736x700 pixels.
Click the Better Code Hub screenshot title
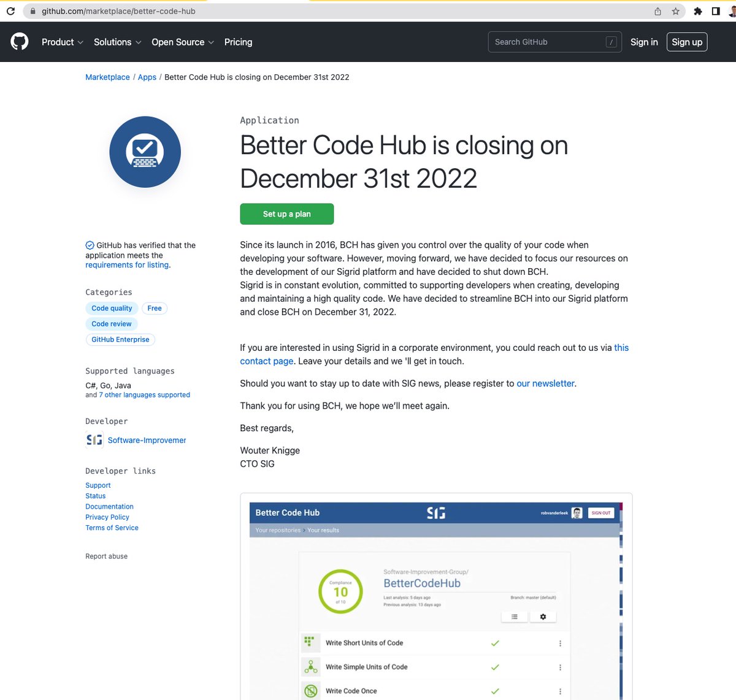(288, 513)
